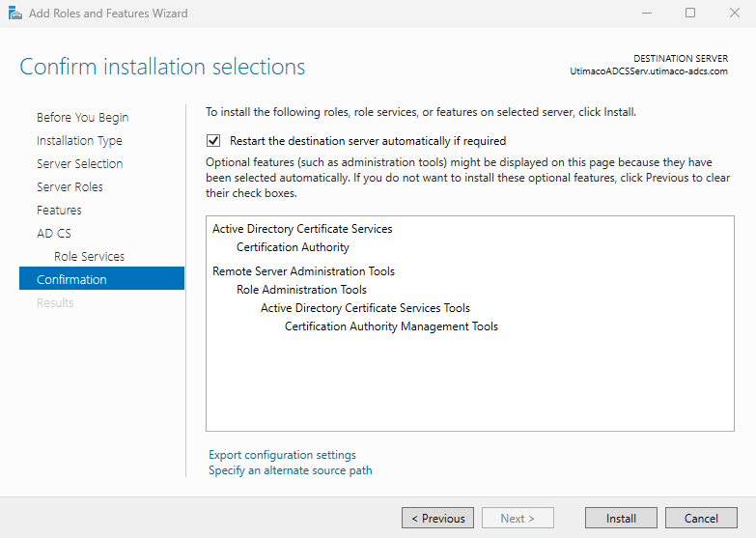Select Active Directory Certificate Services entry

point(302,229)
